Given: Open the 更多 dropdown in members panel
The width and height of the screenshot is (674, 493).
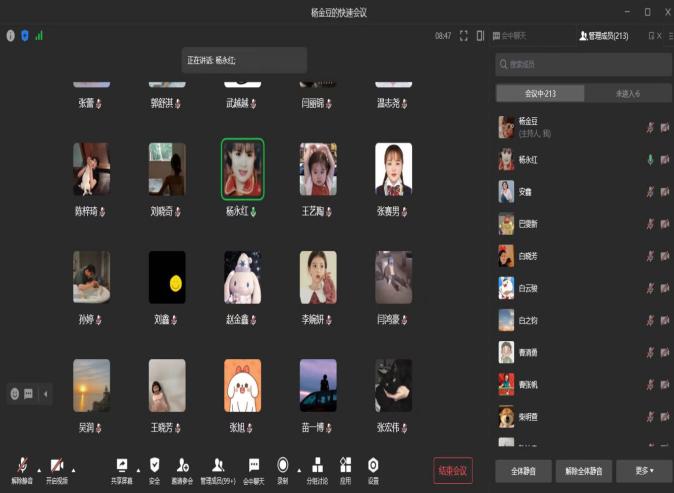Looking at the screenshot, I should click(x=644, y=471).
